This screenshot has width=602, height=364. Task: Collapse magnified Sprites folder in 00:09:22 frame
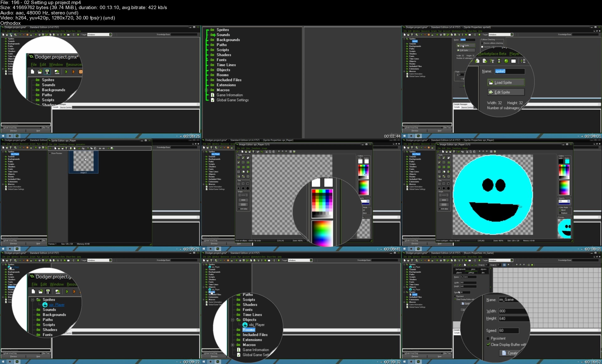click(x=32, y=300)
